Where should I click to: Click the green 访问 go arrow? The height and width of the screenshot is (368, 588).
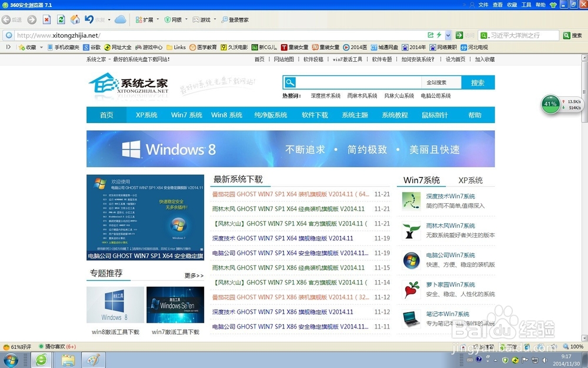pos(459,35)
